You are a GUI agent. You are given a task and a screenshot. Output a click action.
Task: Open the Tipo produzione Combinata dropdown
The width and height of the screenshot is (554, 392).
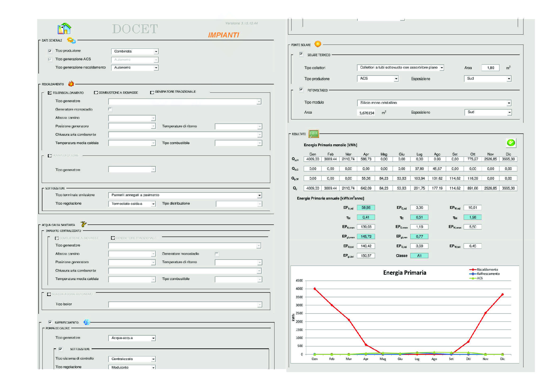click(x=156, y=51)
